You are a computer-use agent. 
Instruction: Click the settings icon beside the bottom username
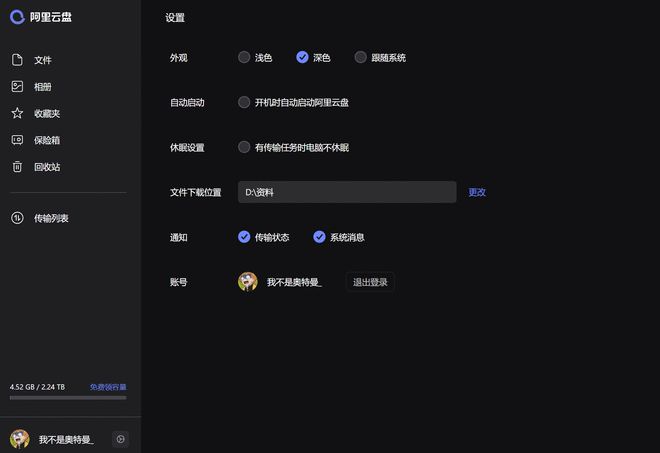(x=120, y=439)
